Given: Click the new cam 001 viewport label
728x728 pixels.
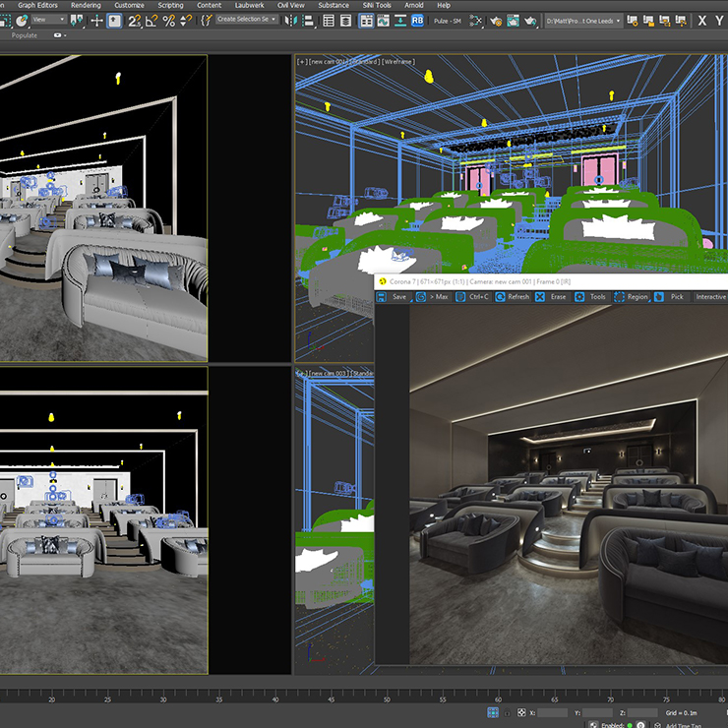Looking at the screenshot, I should (329, 61).
